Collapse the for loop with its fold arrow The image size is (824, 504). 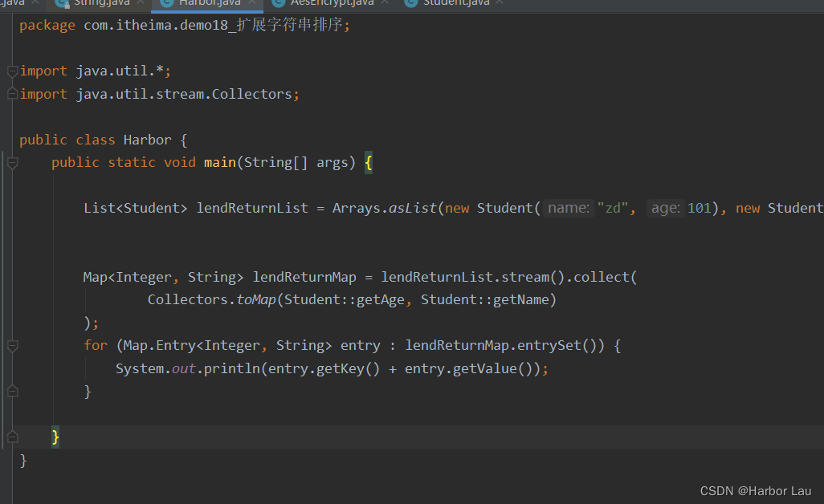(x=12, y=345)
